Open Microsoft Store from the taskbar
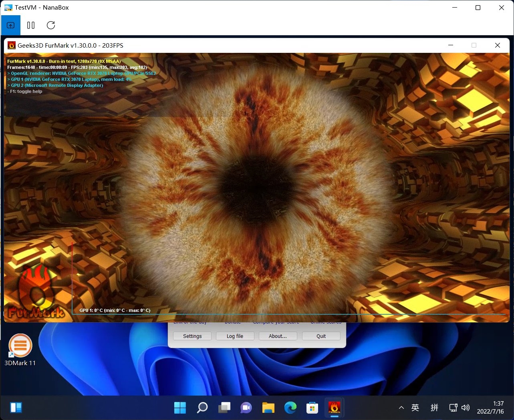This screenshot has height=420, width=514. coord(312,408)
